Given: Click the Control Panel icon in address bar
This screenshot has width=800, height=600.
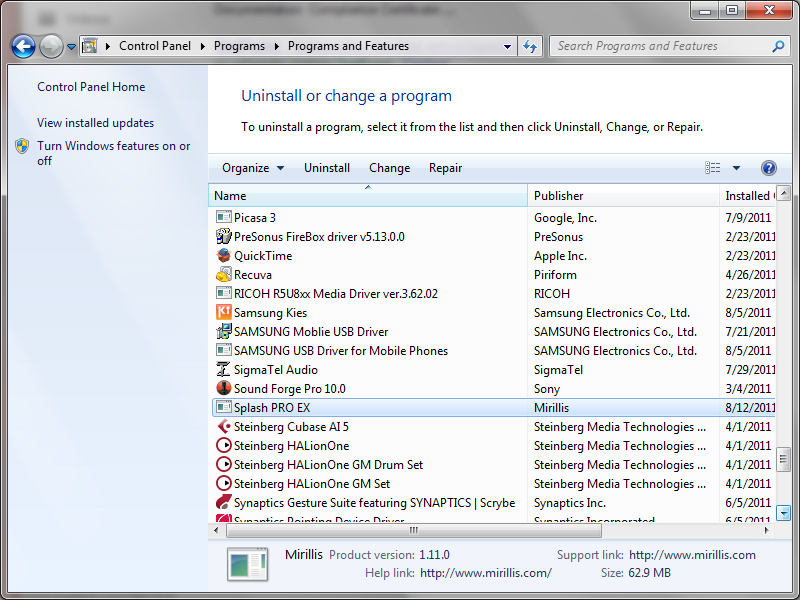Looking at the screenshot, I should coord(90,46).
